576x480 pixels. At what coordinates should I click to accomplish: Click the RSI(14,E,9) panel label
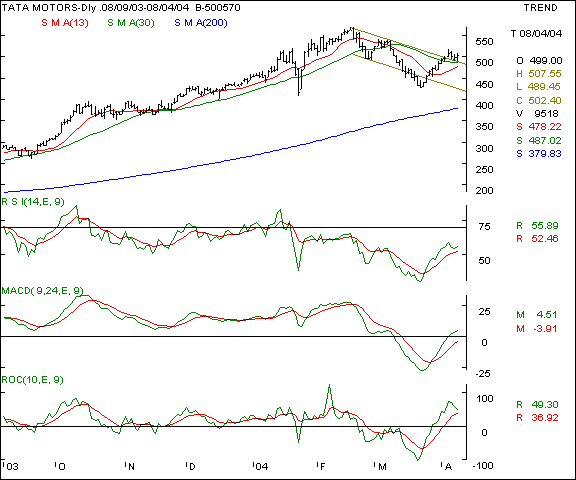[x=33, y=202]
